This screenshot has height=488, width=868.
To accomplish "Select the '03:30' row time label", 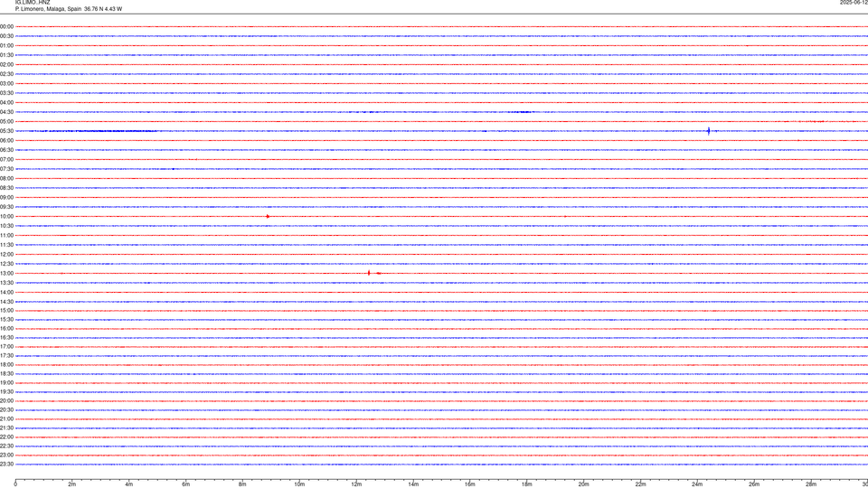I will [x=6, y=93].
